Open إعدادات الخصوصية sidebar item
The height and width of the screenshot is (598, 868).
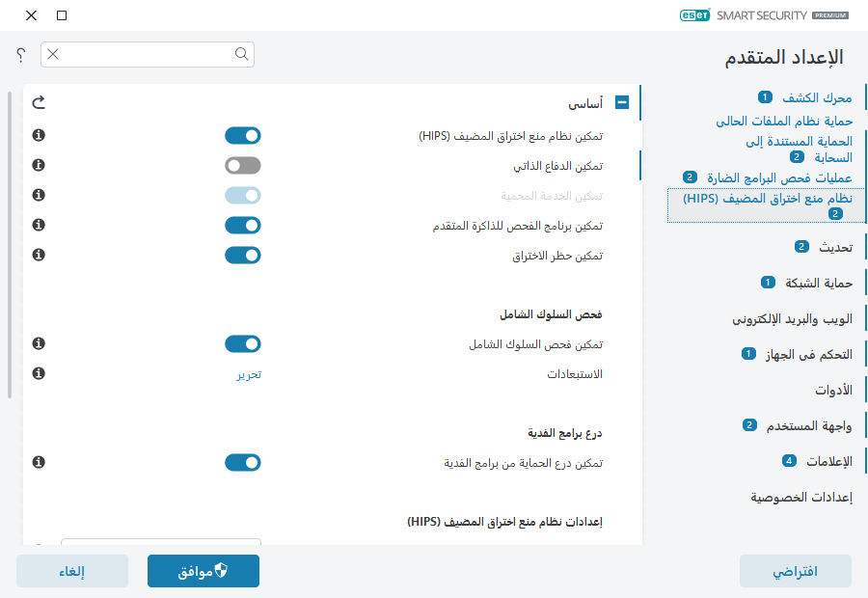(800, 498)
